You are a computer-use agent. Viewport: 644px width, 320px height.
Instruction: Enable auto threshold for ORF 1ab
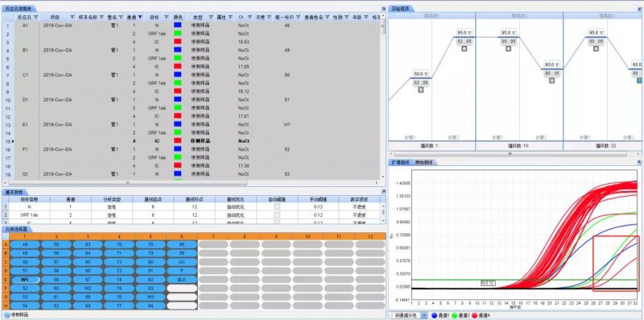(277, 215)
